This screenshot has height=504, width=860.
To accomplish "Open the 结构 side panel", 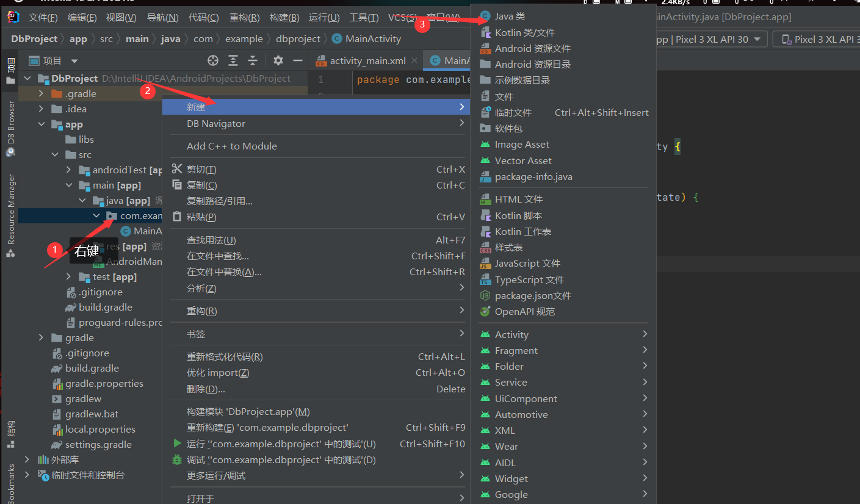I will point(10,434).
